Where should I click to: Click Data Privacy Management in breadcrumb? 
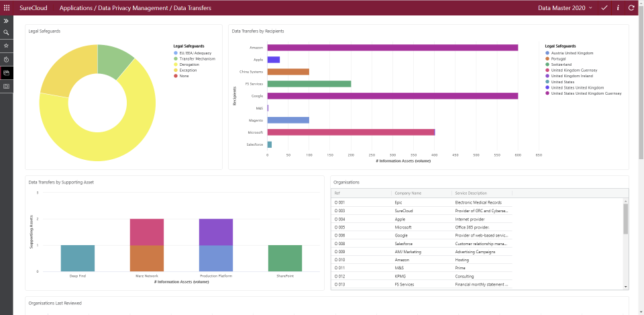point(132,8)
